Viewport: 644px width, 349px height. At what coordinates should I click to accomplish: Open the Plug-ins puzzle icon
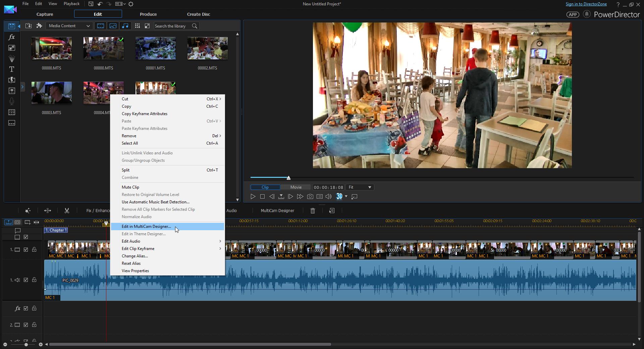pyautogui.click(x=39, y=26)
